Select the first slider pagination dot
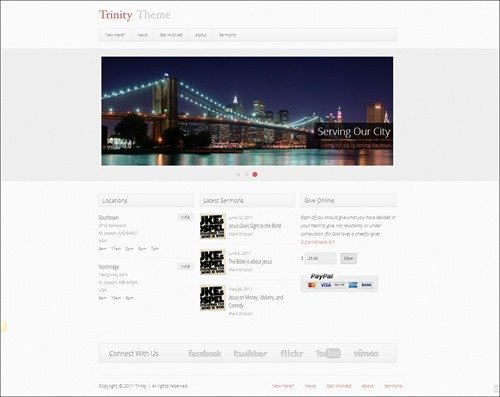This screenshot has height=397, width=500. pos(238,174)
